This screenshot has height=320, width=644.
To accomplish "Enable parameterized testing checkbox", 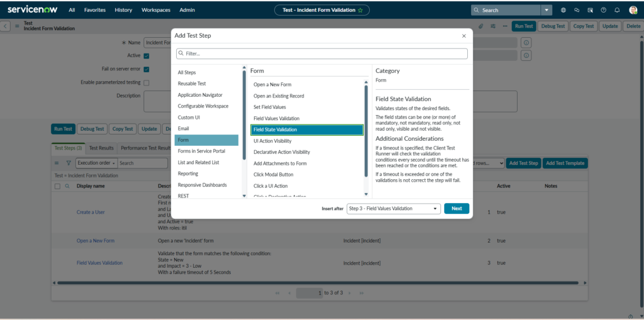I will click(147, 82).
